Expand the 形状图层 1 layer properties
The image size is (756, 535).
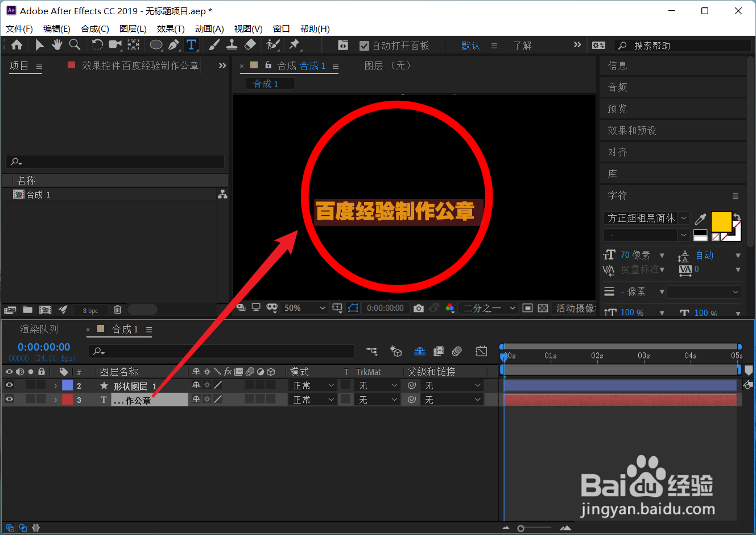click(55, 386)
